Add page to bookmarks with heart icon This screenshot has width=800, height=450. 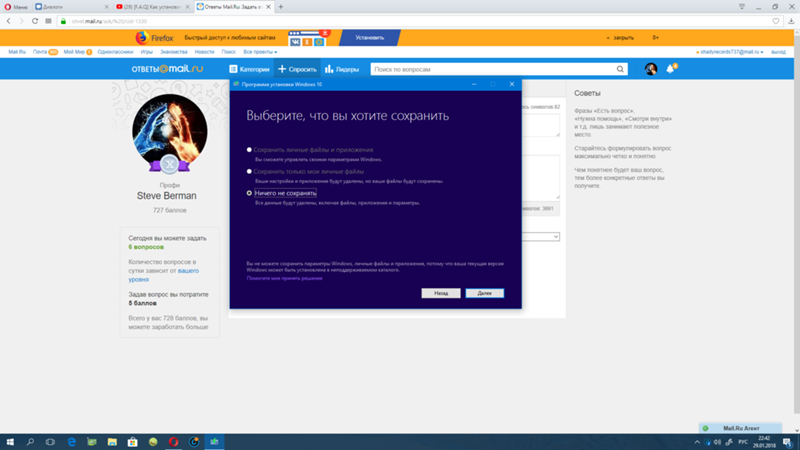776,21
